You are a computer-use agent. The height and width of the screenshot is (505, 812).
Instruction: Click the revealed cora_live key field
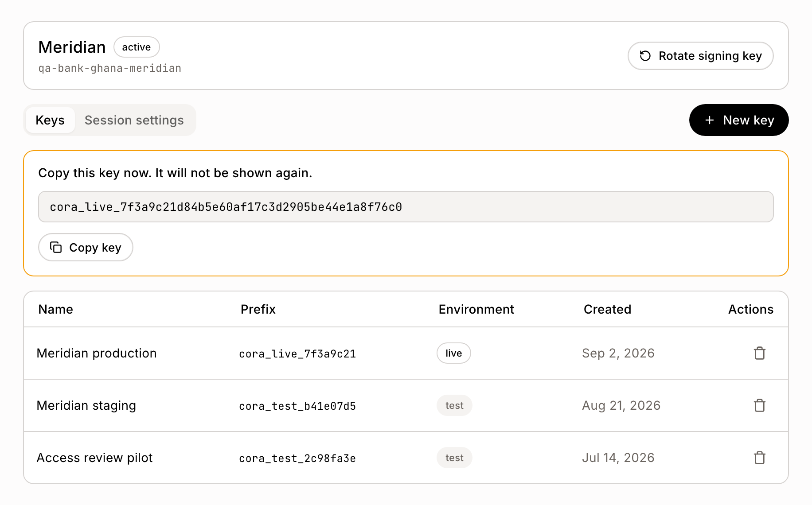pyautogui.click(x=406, y=207)
